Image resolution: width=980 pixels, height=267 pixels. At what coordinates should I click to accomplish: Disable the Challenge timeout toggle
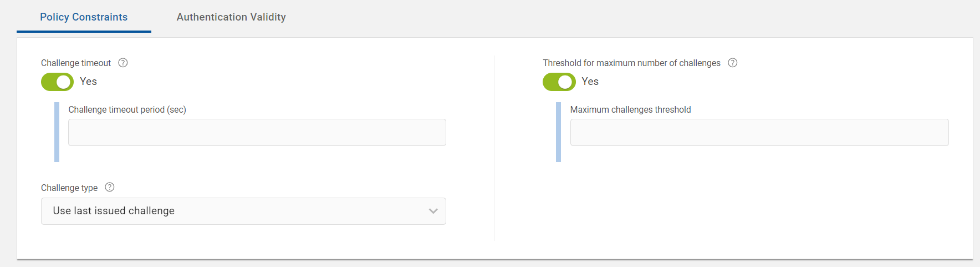tap(58, 82)
